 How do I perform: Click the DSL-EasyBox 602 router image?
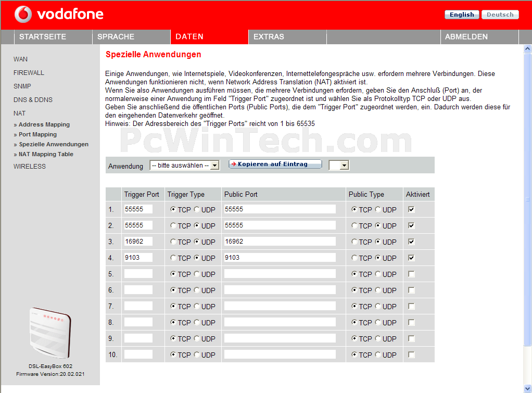[50, 333]
